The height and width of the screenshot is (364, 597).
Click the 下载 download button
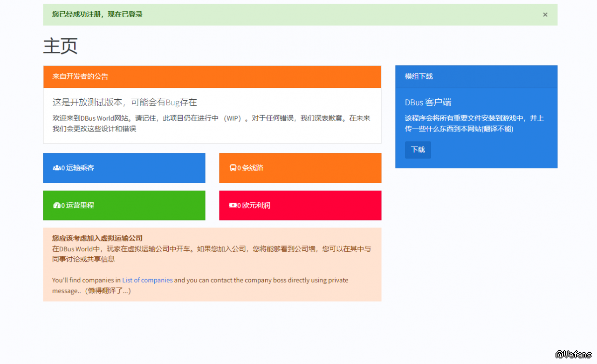click(418, 150)
